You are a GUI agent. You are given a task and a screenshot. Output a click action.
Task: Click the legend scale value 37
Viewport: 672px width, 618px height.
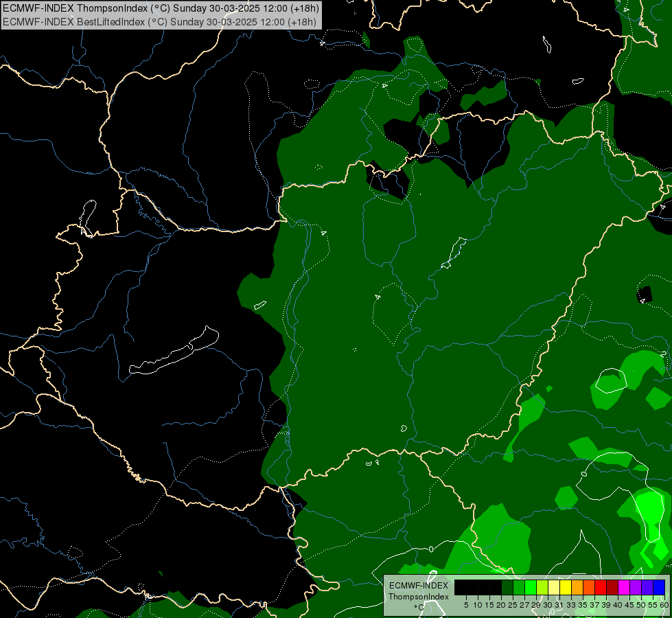click(595, 605)
